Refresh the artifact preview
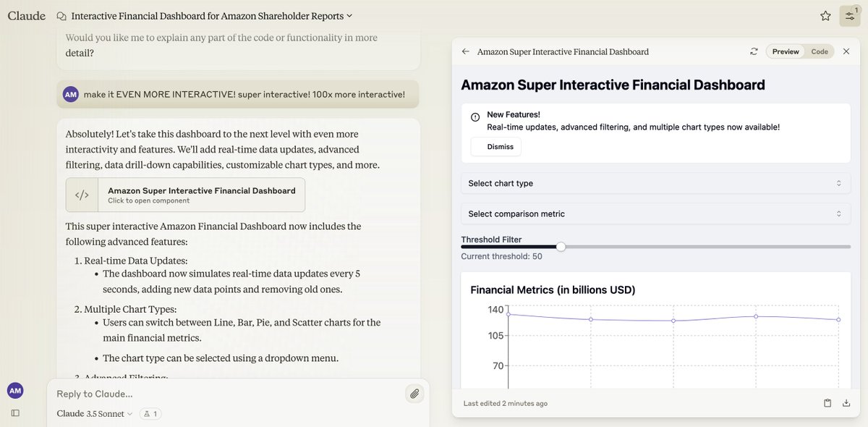Screen dimensions: 868x427 coord(754,51)
